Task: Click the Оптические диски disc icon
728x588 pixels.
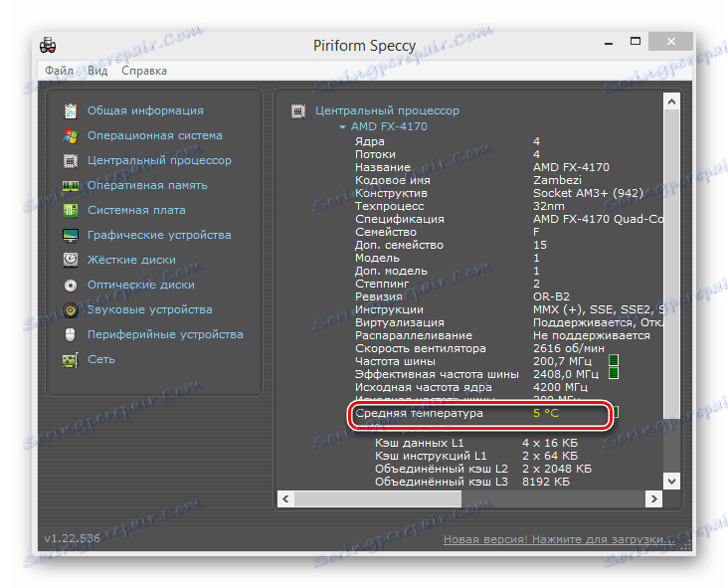Action: click(x=71, y=286)
